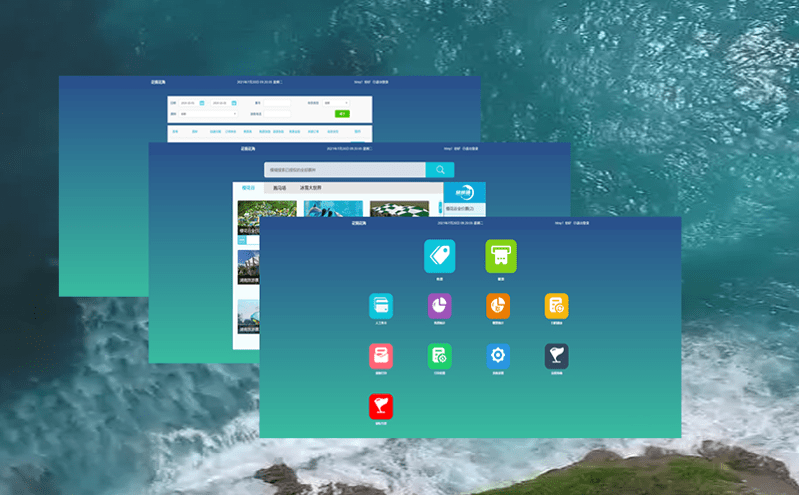
Task: Open the blue gear system settings icon
Action: click(x=498, y=356)
